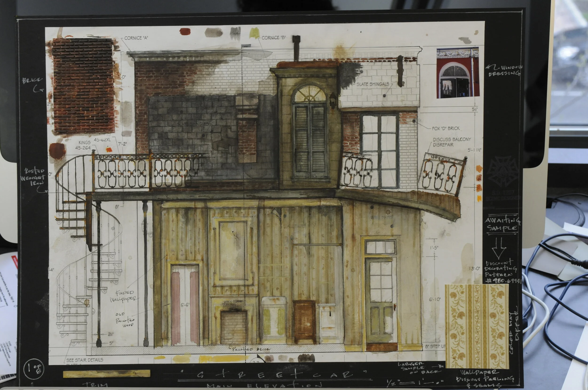Click the tilted broken balcony railing

[442, 175]
